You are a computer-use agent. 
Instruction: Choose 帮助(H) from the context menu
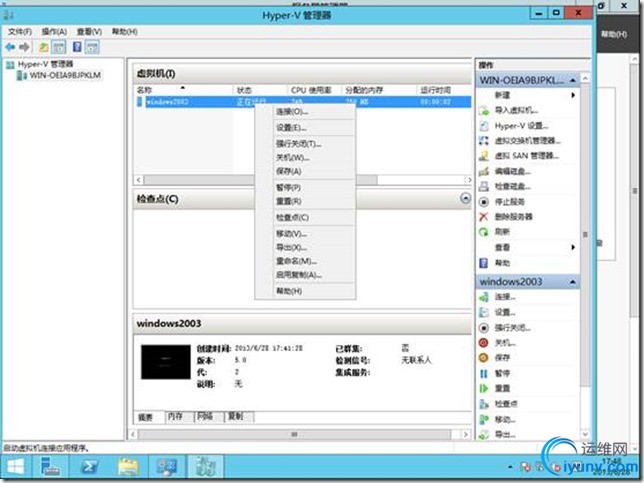tap(305, 291)
